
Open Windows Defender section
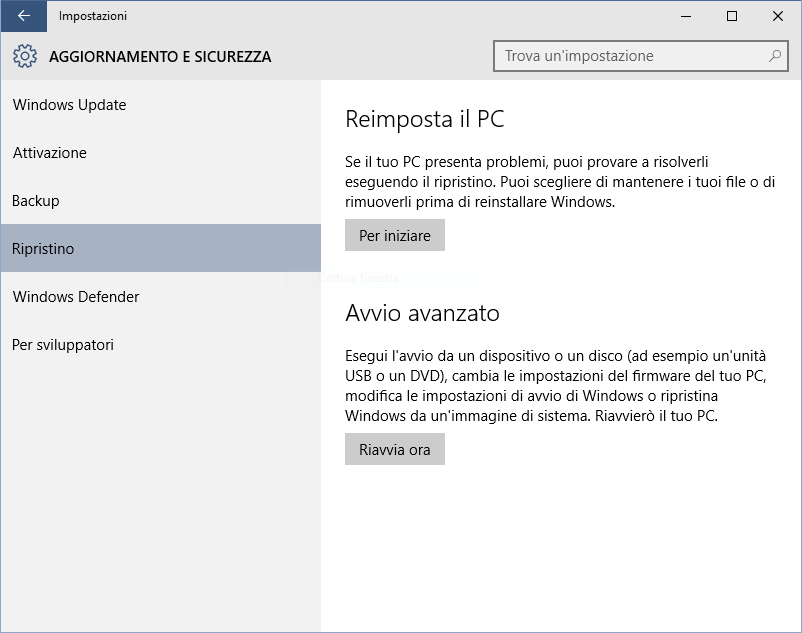161,297
